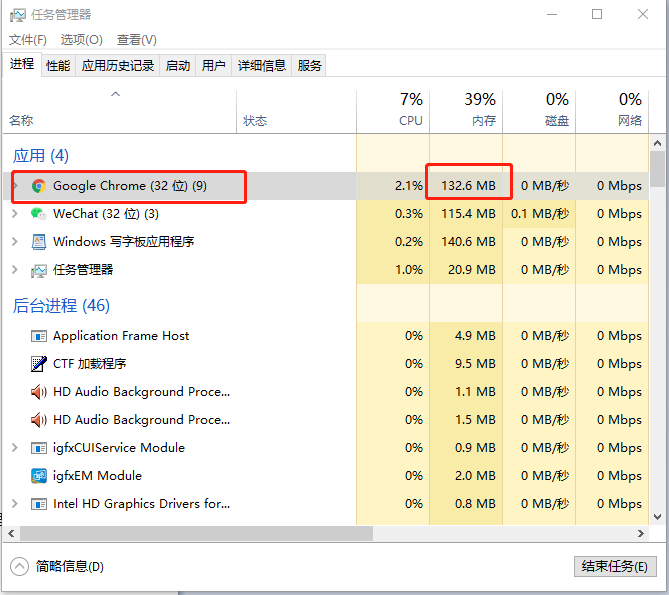Click Chrome's 132.6 MB memory value
The height and width of the screenshot is (595, 669).
[468, 186]
